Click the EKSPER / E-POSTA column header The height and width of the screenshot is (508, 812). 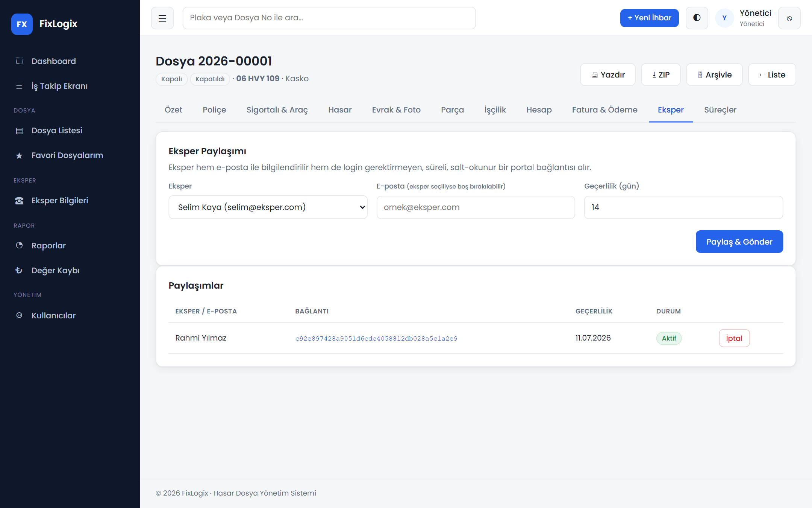(206, 311)
